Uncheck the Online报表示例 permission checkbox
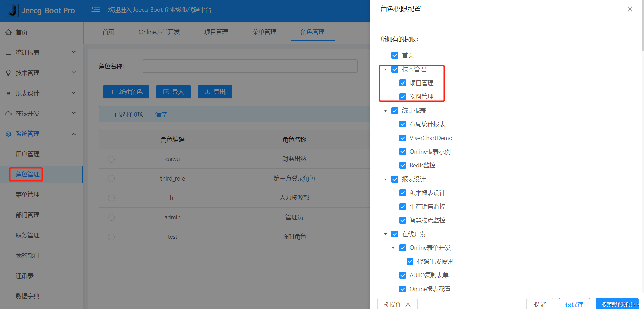 [x=403, y=151]
